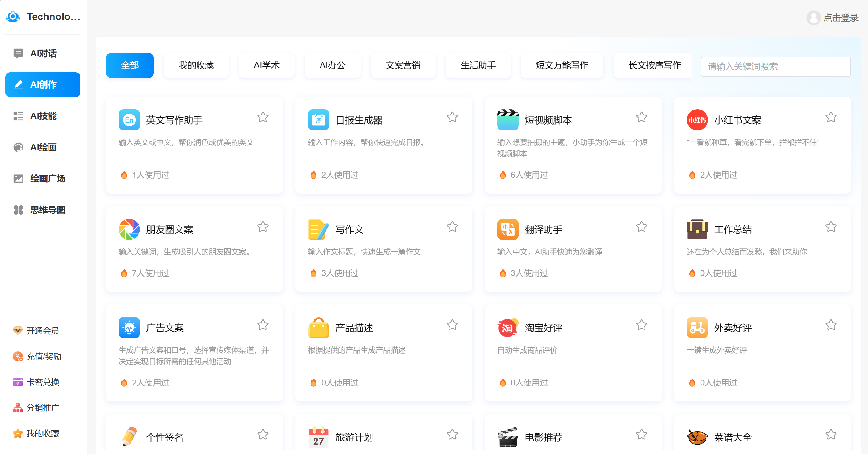Click the 产品描述 shopping bag icon
This screenshot has width=868, height=454.
click(318, 328)
